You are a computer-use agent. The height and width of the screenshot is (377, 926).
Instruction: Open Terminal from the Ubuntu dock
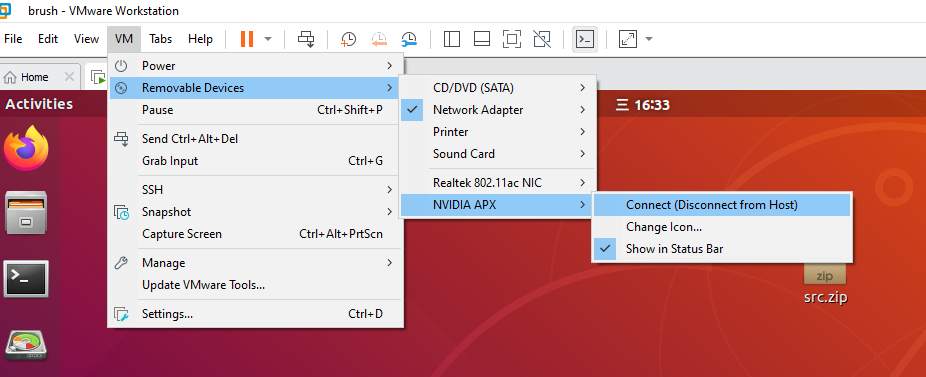point(26,278)
